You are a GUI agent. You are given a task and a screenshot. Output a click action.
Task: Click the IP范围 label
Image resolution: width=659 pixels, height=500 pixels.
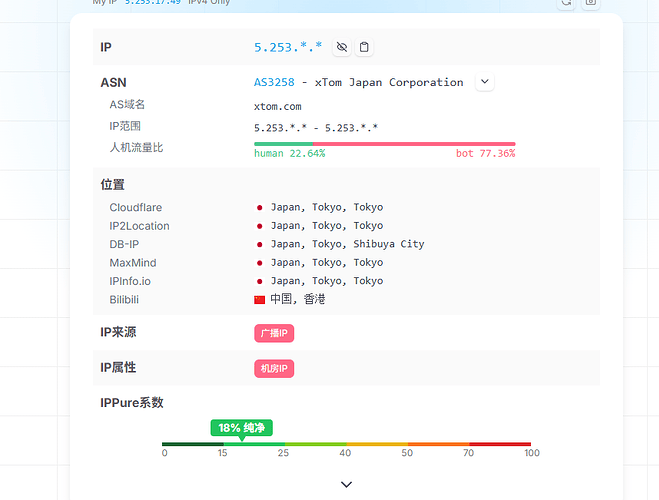[x=125, y=126]
